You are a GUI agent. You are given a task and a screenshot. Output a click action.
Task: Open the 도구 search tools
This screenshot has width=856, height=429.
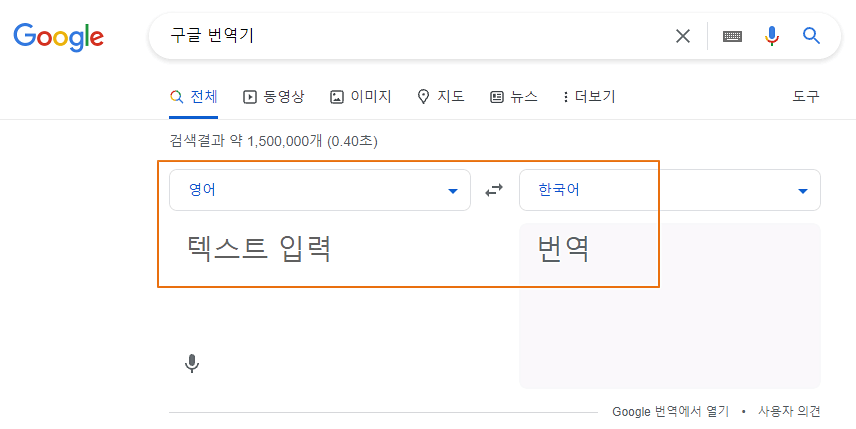click(806, 97)
